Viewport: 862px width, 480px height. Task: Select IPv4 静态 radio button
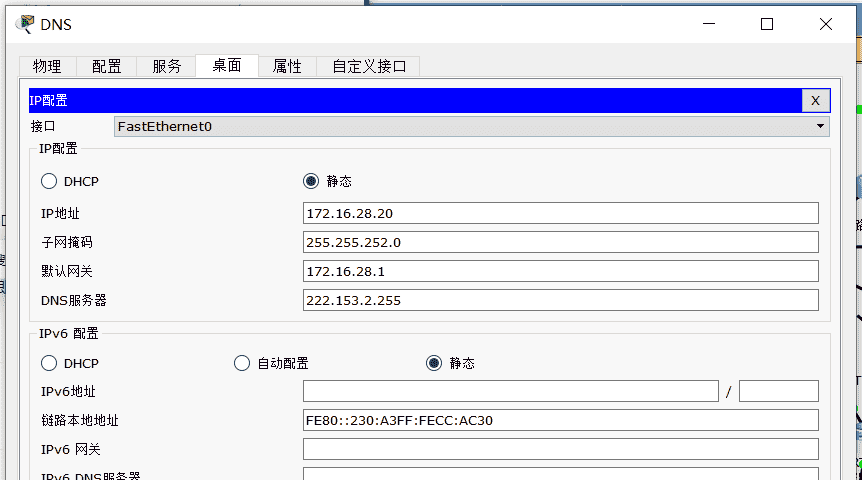311,181
